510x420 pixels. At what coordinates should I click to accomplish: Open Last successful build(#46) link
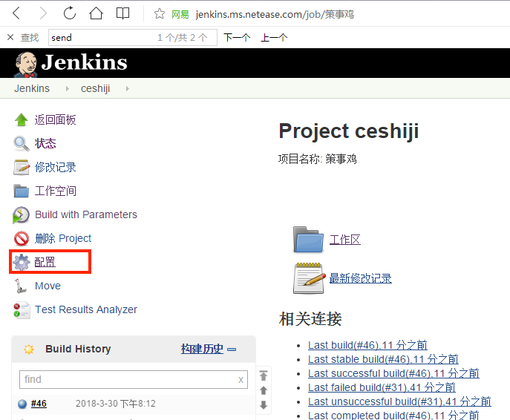click(x=393, y=373)
